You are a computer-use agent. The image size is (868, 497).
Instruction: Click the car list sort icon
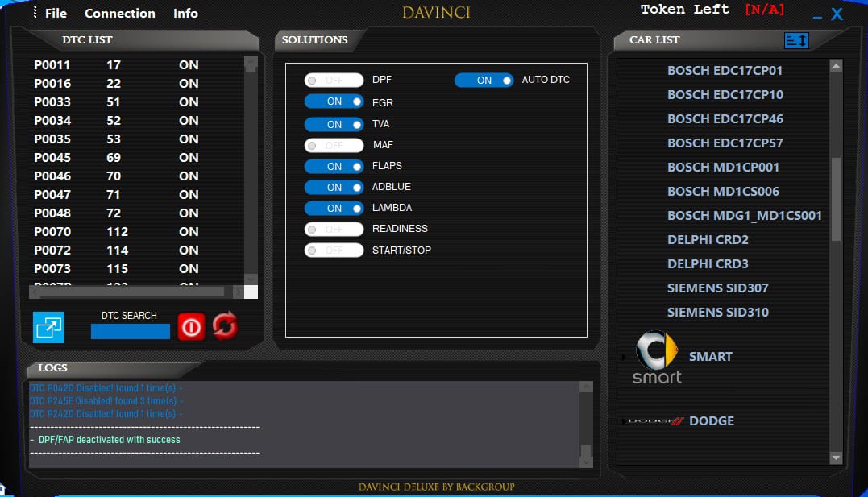(796, 40)
